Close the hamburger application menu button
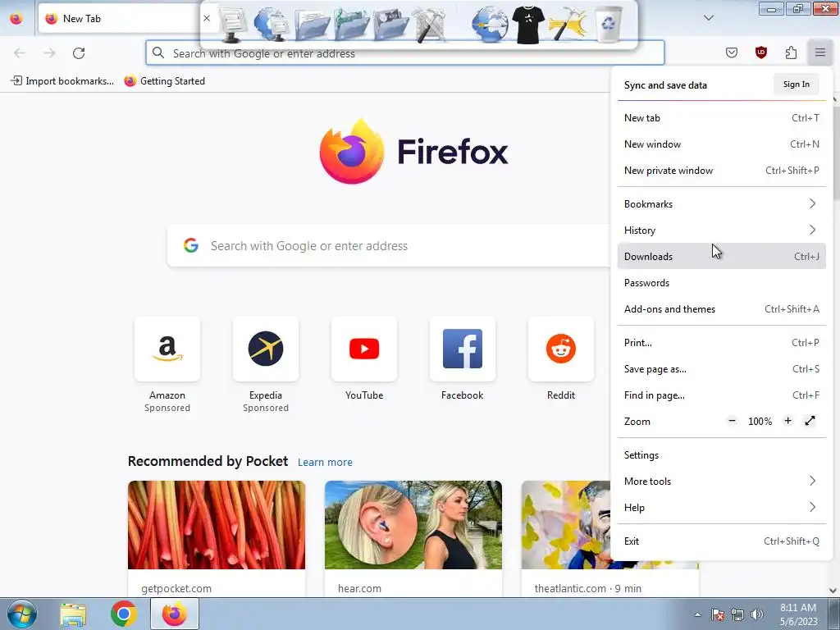840x630 pixels. tap(820, 52)
